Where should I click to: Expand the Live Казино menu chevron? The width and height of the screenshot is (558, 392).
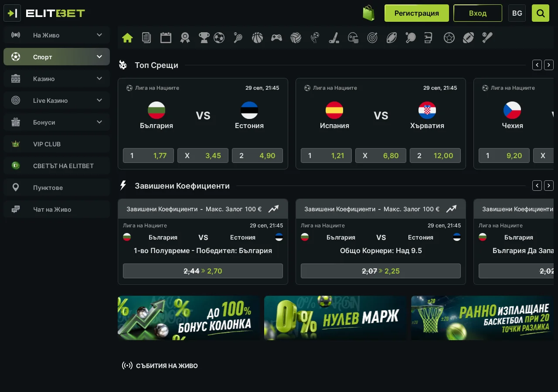pos(99,100)
